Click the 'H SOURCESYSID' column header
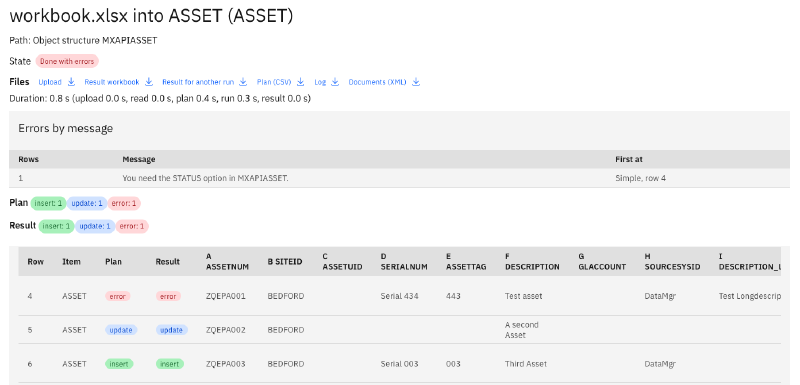The image size is (800, 385). click(x=672, y=262)
